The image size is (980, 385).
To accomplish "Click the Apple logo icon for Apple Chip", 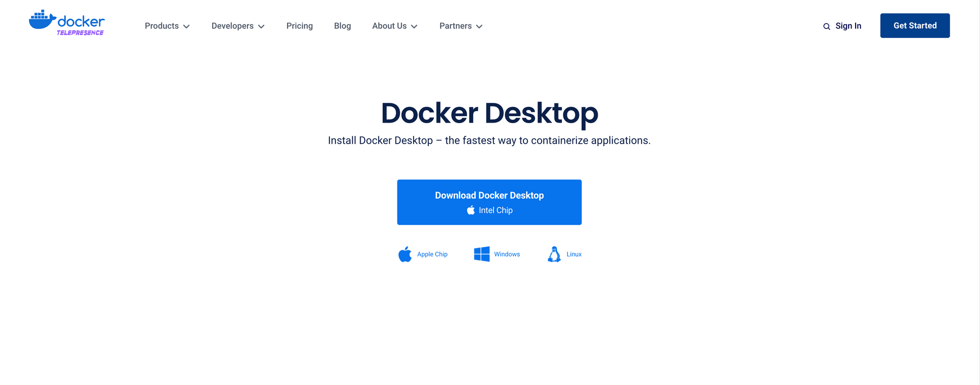I will (405, 255).
